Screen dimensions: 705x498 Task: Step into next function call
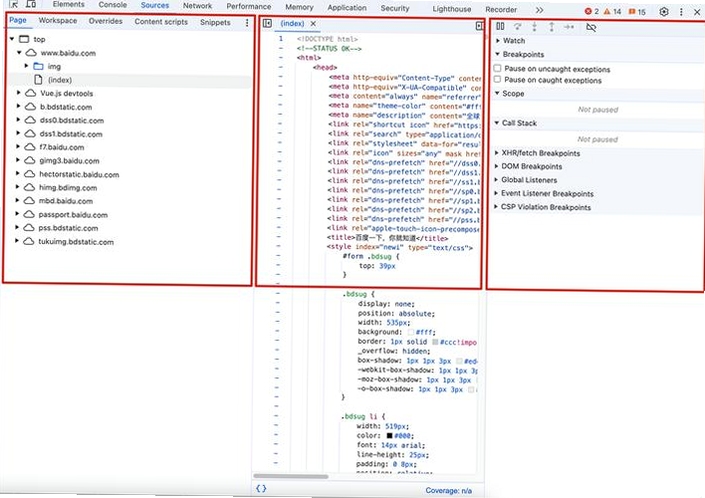point(535,27)
